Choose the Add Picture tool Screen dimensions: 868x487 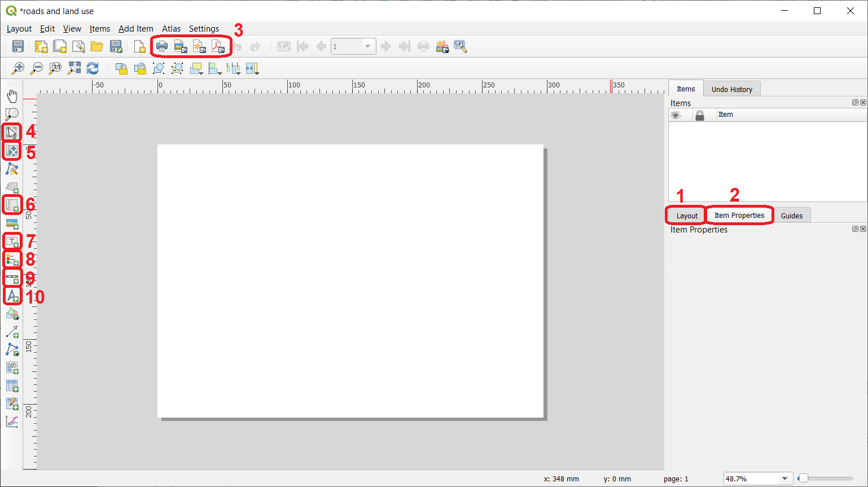click(x=12, y=223)
